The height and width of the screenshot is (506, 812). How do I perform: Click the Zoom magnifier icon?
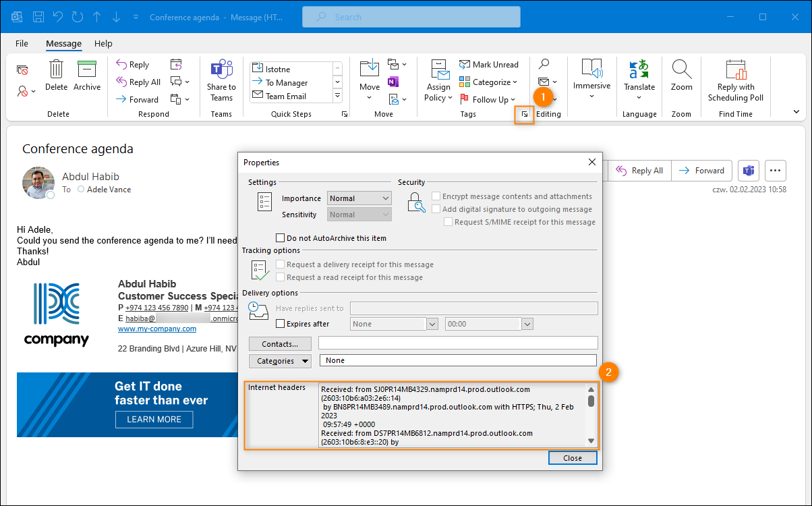pyautogui.click(x=681, y=69)
